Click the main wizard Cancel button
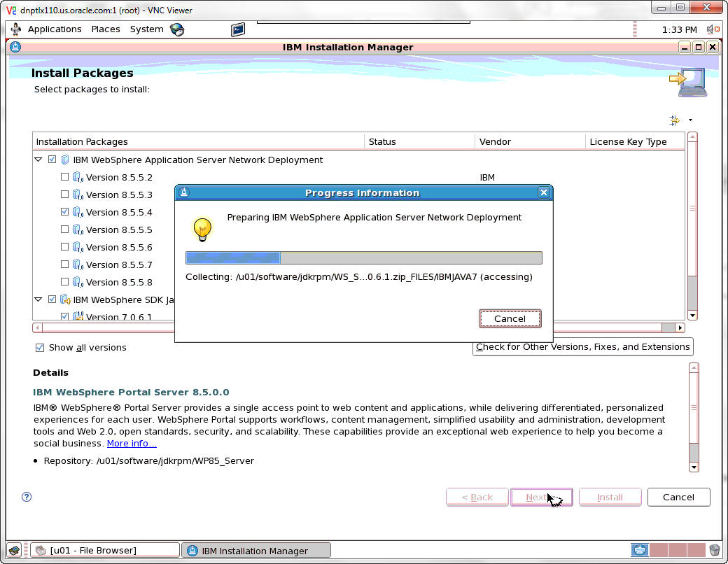The width and height of the screenshot is (728, 564). [x=678, y=497]
